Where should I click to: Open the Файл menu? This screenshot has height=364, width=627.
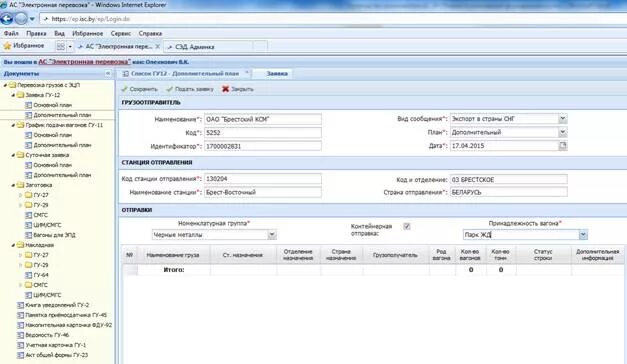pos(11,34)
